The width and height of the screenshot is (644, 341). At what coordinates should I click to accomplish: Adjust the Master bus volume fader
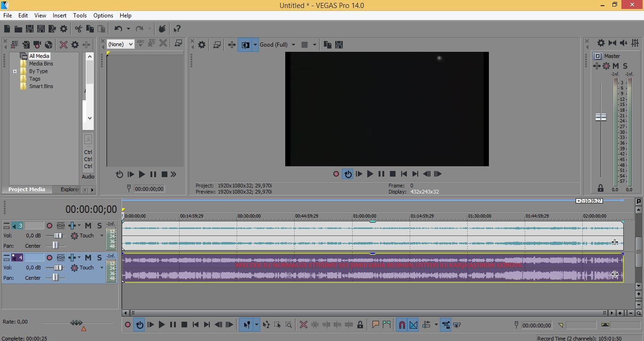click(601, 117)
